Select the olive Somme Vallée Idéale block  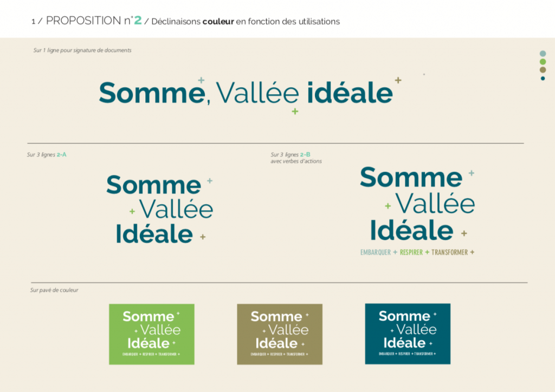click(x=280, y=334)
